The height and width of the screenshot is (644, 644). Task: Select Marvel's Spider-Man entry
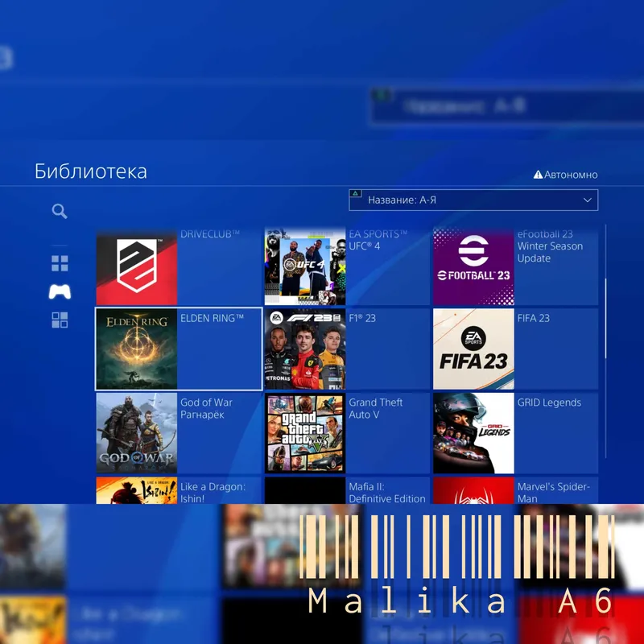point(515,490)
